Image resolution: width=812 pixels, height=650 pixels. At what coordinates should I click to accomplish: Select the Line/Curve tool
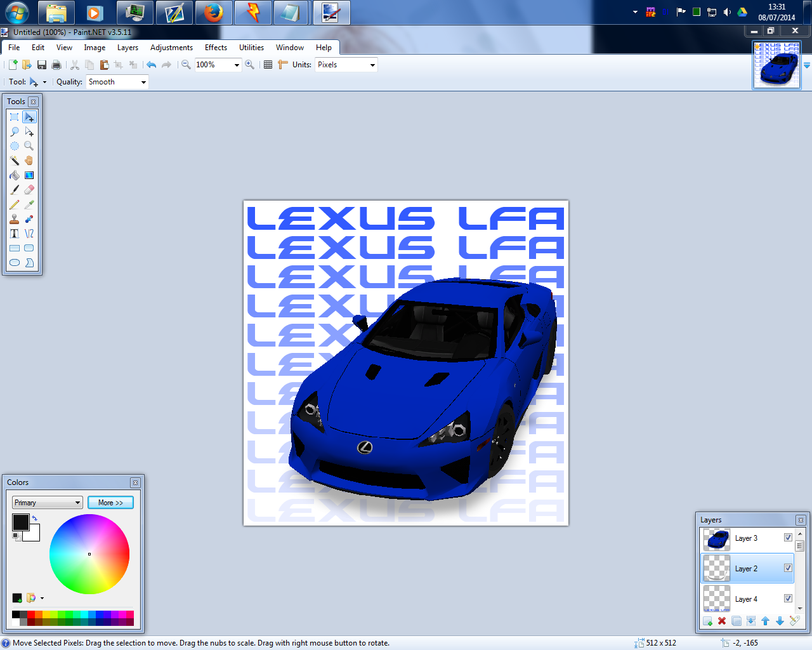pyautogui.click(x=29, y=234)
